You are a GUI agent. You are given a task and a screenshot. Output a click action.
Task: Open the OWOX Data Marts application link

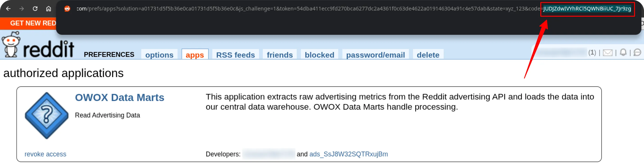(119, 98)
